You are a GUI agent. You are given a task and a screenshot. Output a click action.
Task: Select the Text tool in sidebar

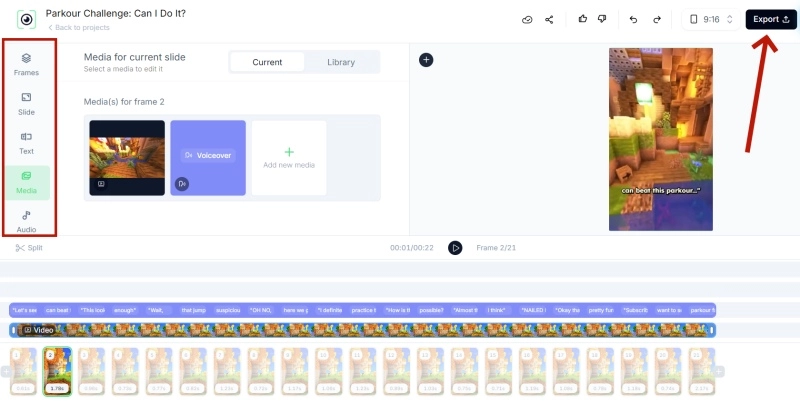26,142
